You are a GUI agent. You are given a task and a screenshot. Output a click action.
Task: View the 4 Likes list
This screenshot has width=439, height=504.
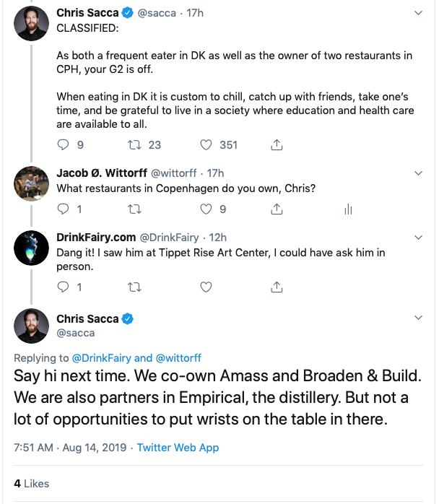[31, 482]
